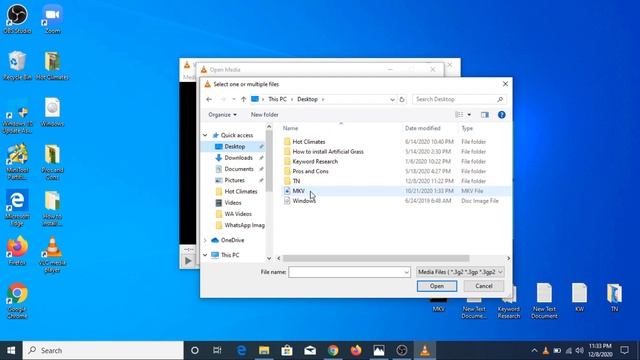Viewport: 640px width, 360px height.
Task: Collapse the This PC tree node
Action: pos(205,255)
